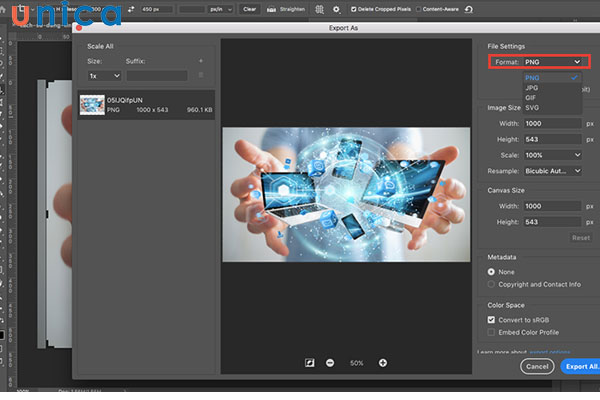This screenshot has width=600, height=400.
Task: Click the zoom out minus icon
Action: pos(329,362)
